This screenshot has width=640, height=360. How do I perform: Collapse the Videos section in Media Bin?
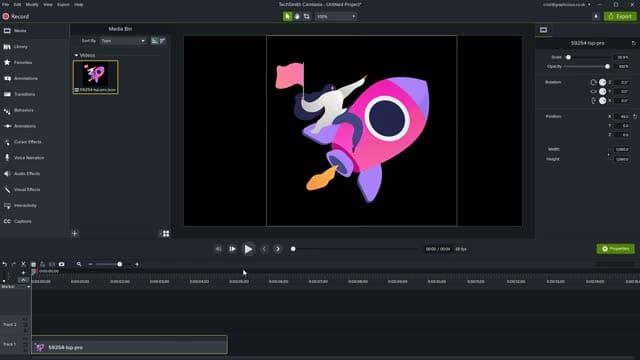[76, 55]
